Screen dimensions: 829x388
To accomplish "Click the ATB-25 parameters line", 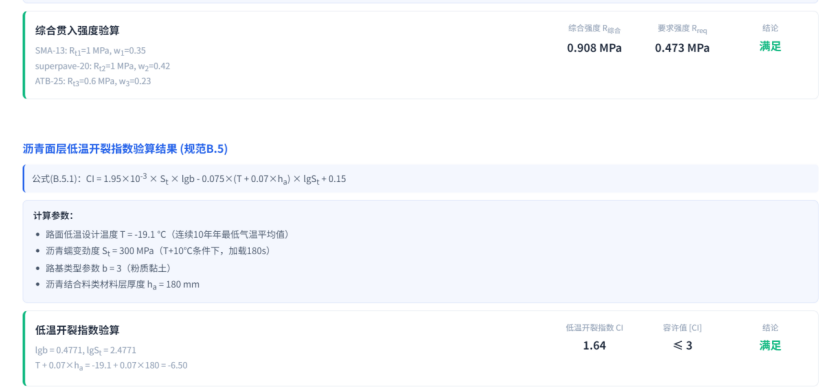I will click(x=93, y=81).
